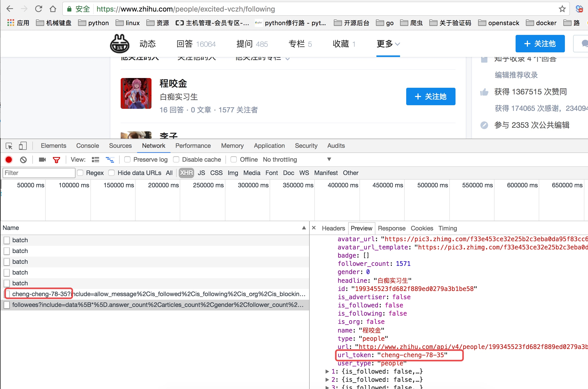Enable the Disable cache checkbox
588x389 pixels.
click(x=176, y=159)
